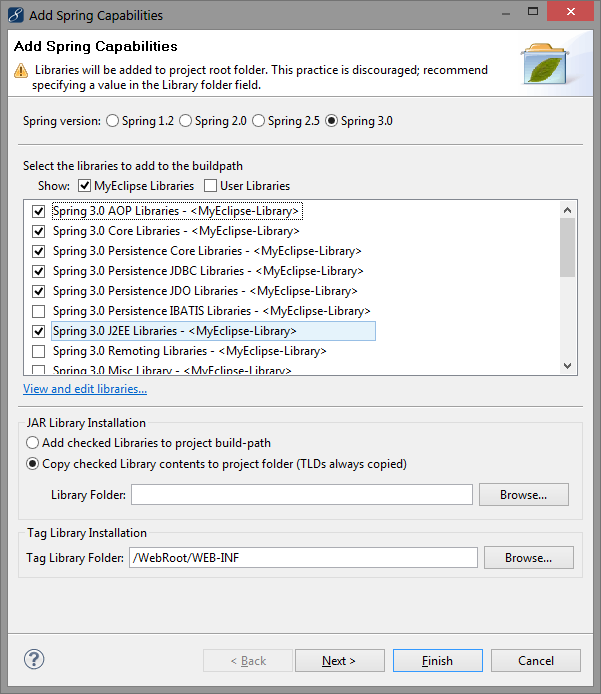
Task: Click the help question mark icon
Action: [x=34, y=659]
